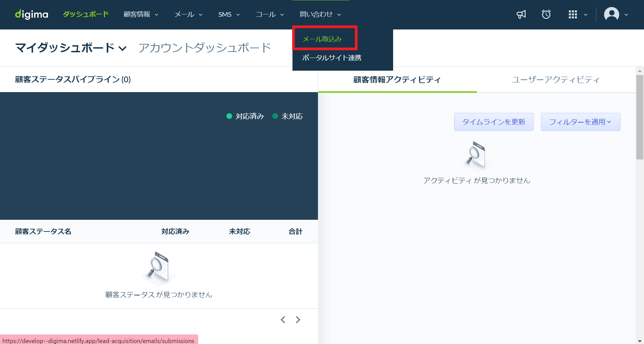The height and width of the screenshot is (344, 644).
Task: Select ポータルサイト連携 menu item
Action: click(x=331, y=58)
